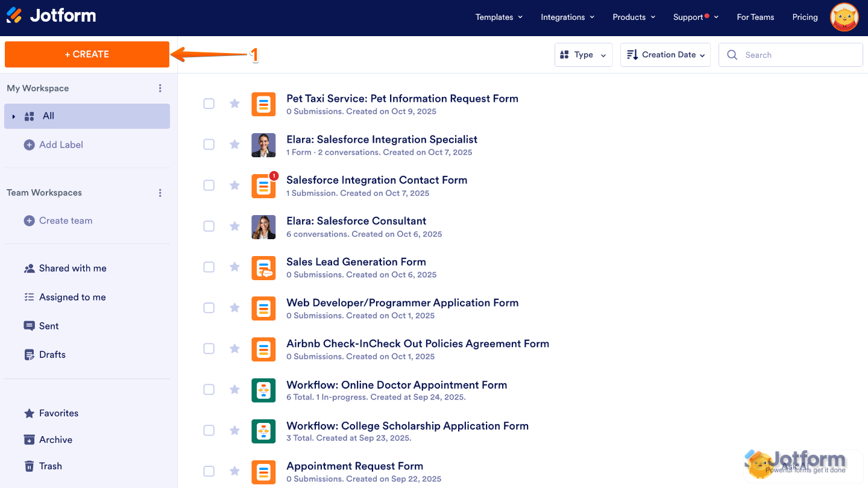
Task: Check Workflow: College Scholarship Application Form row
Action: tap(209, 430)
